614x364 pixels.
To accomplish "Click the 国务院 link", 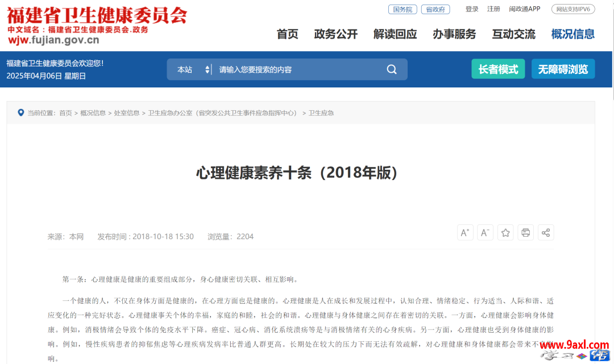I will pyautogui.click(x=403, y=9).
